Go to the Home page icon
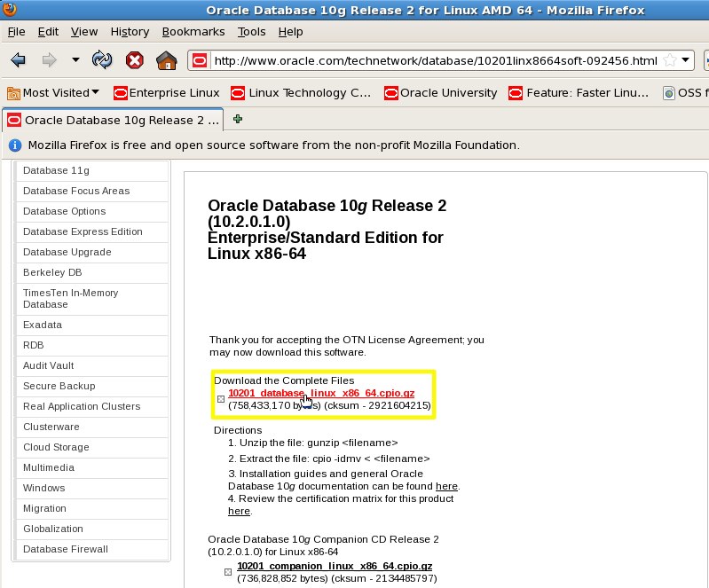This screenshot has width=709, height=588. (167, 60)
